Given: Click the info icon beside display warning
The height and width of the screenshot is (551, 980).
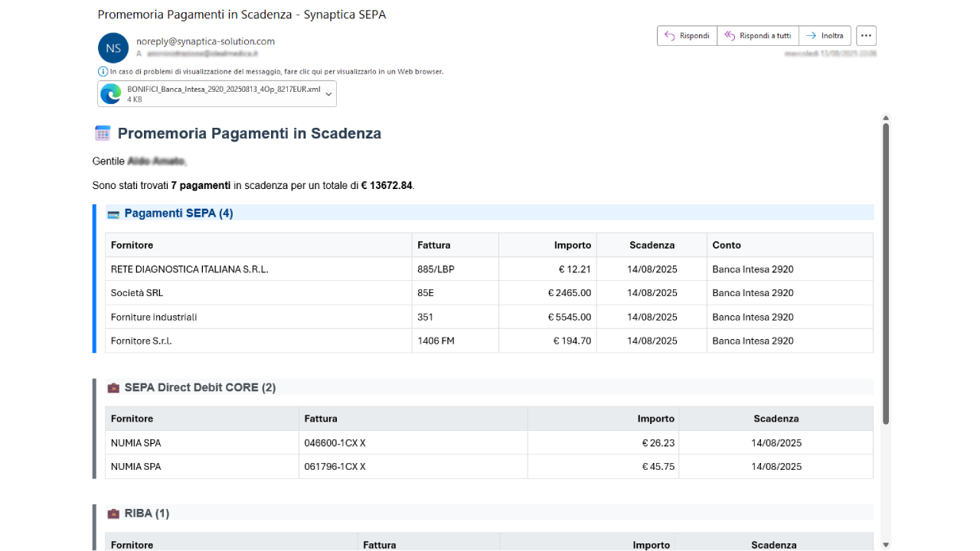Looking at the screenshot, I should pyautogui.click(x=103, y=71).
